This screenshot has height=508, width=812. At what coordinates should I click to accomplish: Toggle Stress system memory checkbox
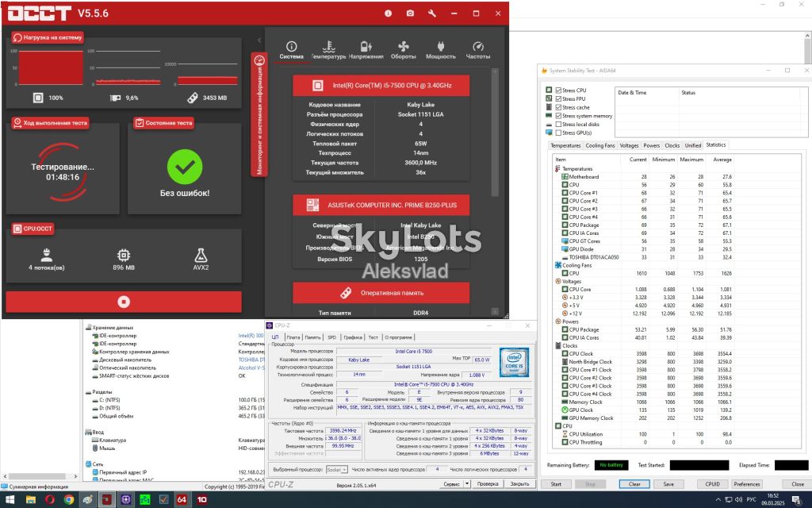click(x=558, y=116)
